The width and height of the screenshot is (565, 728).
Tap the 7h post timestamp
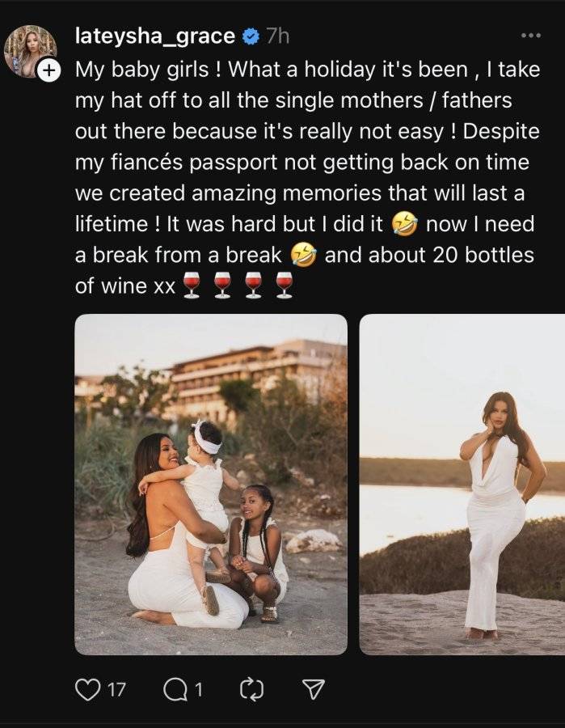(x=277, y=36)
